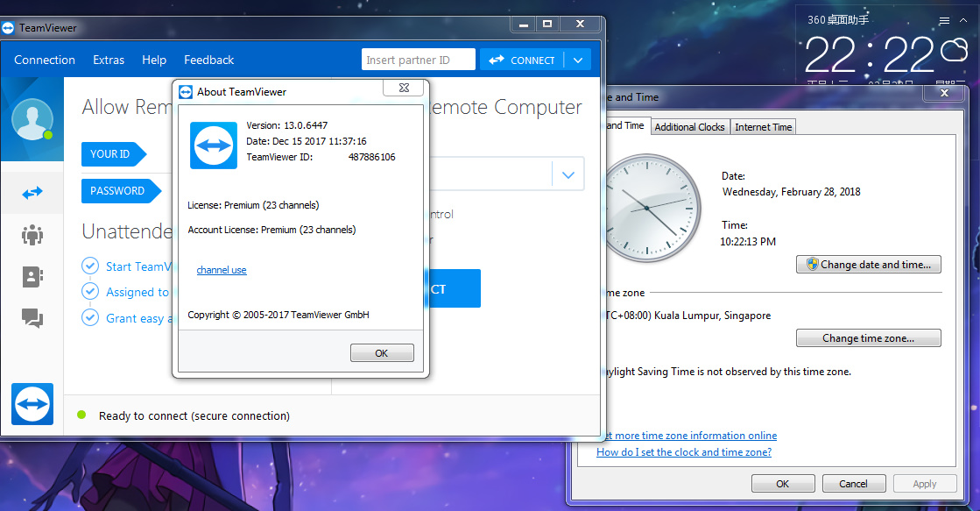The image size is (980, 511).
Task: Click the 'Date: Dec 15 2017' build text
Action: coord(307,141)
